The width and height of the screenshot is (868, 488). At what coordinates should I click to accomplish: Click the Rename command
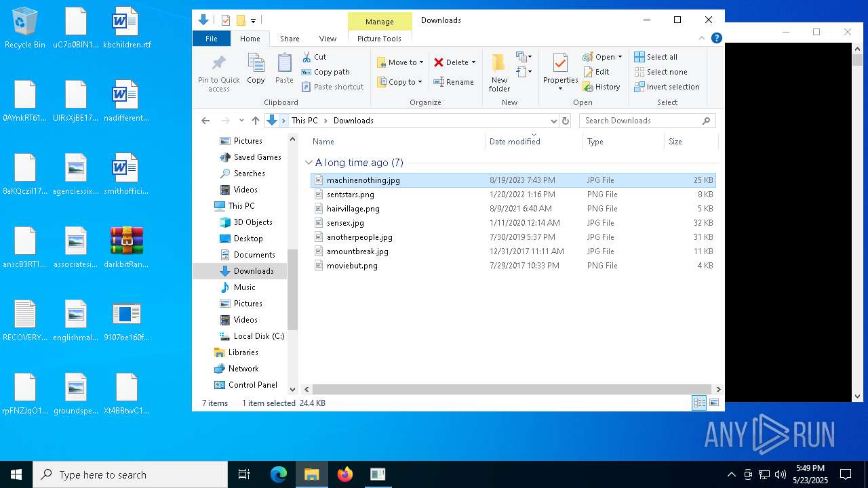click(454, 82)
